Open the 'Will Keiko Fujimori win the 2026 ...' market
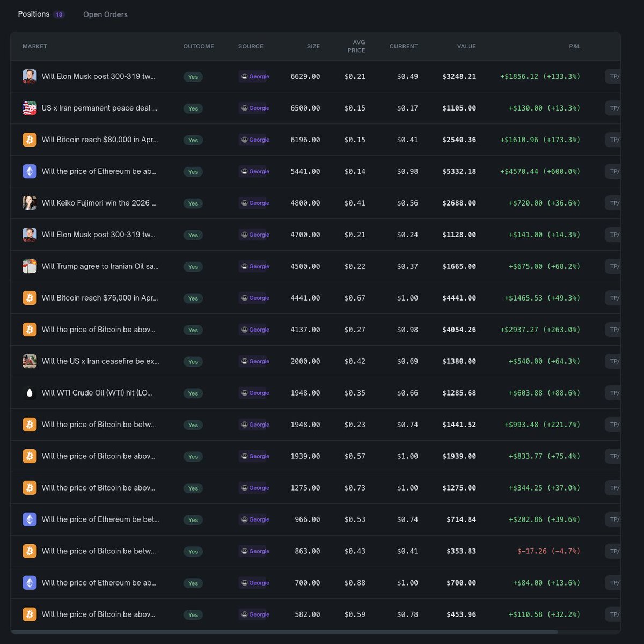The width and height of the screenshot is (644, 644). [x=99, y=203]
